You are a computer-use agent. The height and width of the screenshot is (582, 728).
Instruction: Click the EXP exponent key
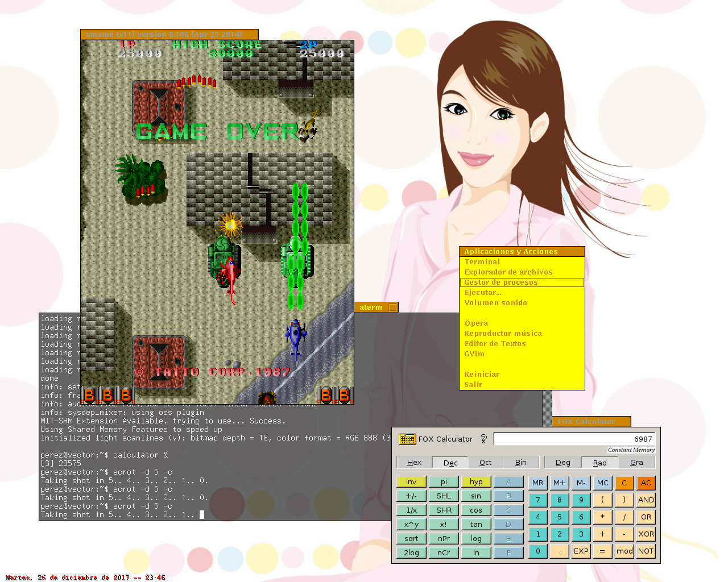pyautogui.click(x=581, y=551)
